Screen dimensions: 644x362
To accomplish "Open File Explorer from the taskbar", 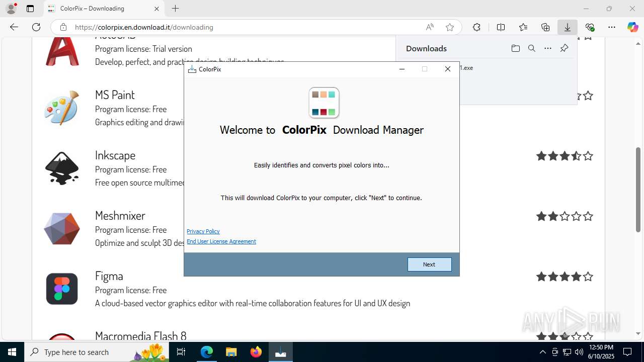I will tap(231, 352).
